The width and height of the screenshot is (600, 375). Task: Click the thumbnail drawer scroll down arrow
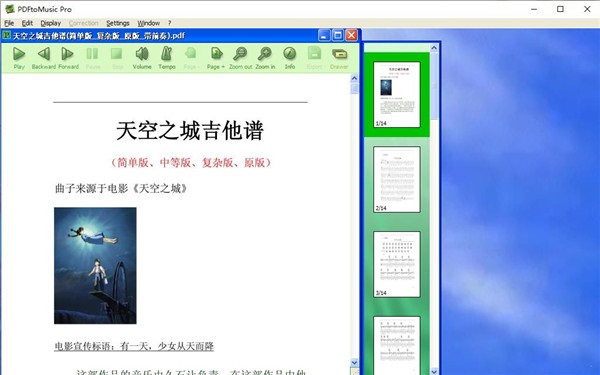pyautogui.click(x=434, y=371)
